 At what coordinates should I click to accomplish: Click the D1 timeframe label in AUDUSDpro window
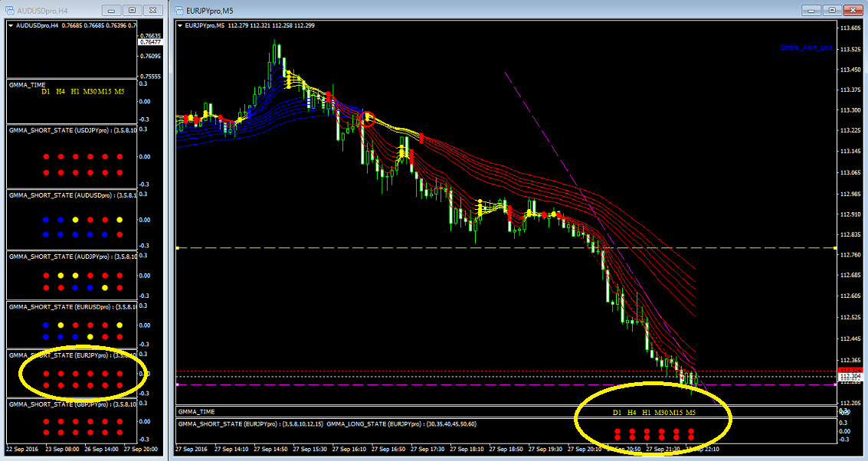pos(45,92)
